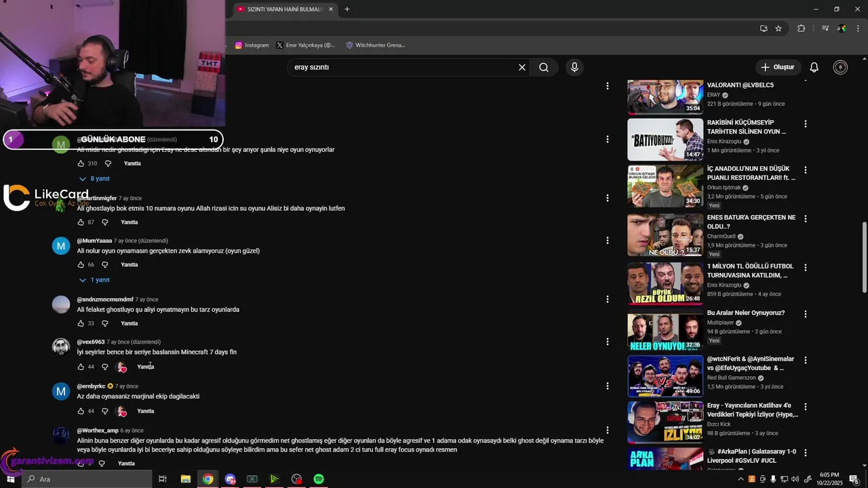
Task: Open the '1 MİLYON TL ÖDÜLLÜ FUTBOL' video thumbnail
Action: click(665, 283)
